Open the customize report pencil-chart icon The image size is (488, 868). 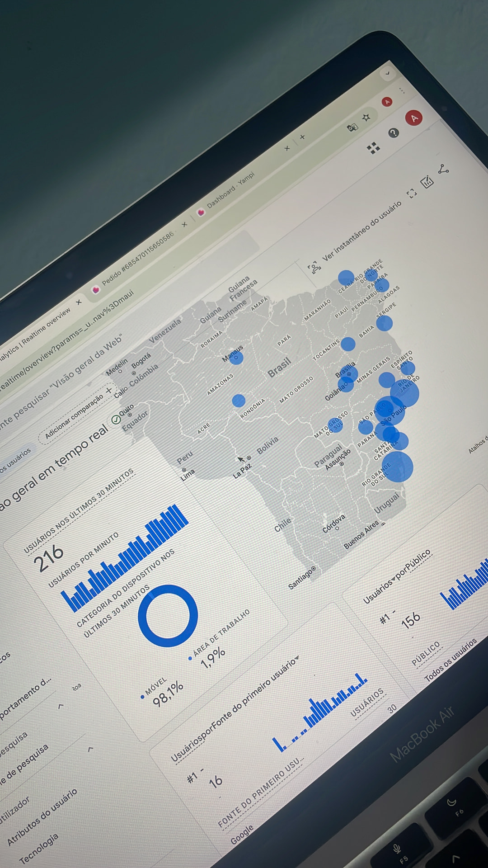point(427,182)
